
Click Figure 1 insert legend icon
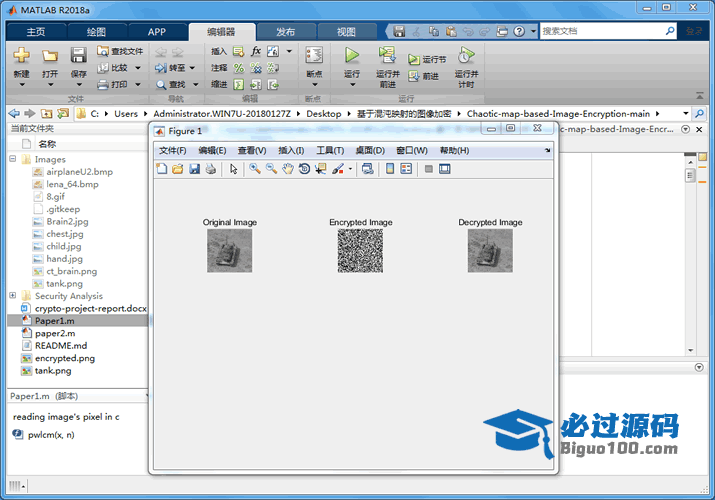tap(406, 169)
